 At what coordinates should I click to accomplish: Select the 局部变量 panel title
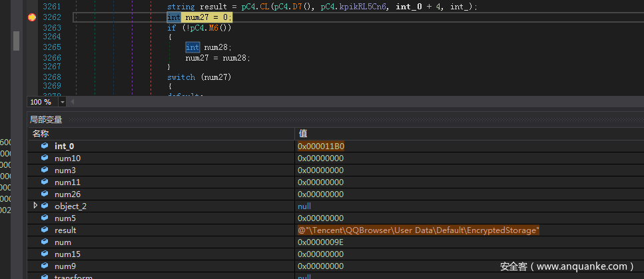(46, 120)
